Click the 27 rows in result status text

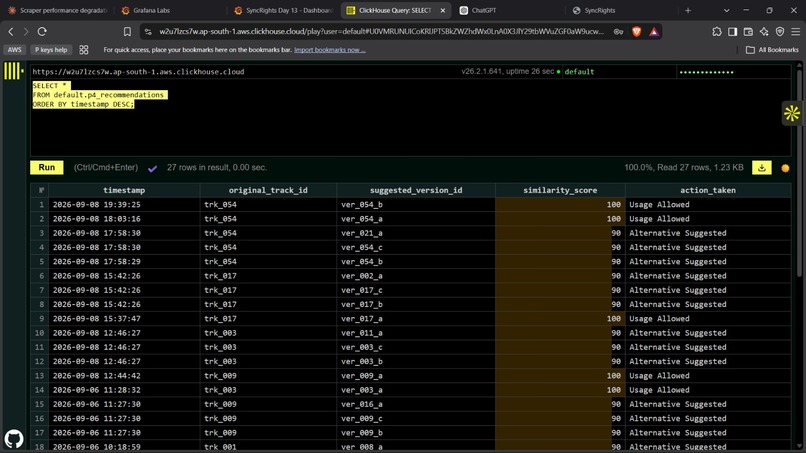[216, 168]
